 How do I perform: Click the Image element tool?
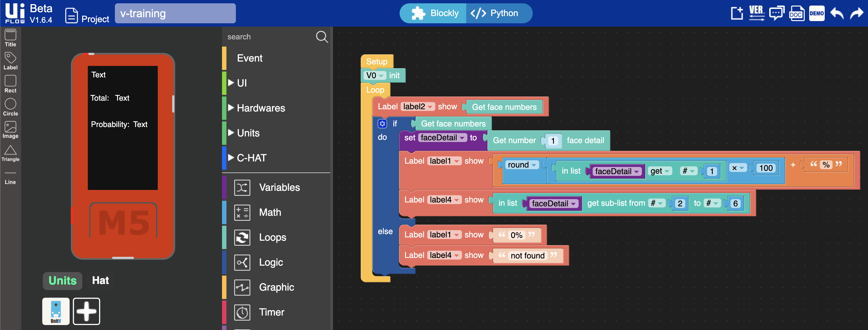pos(10,130)
